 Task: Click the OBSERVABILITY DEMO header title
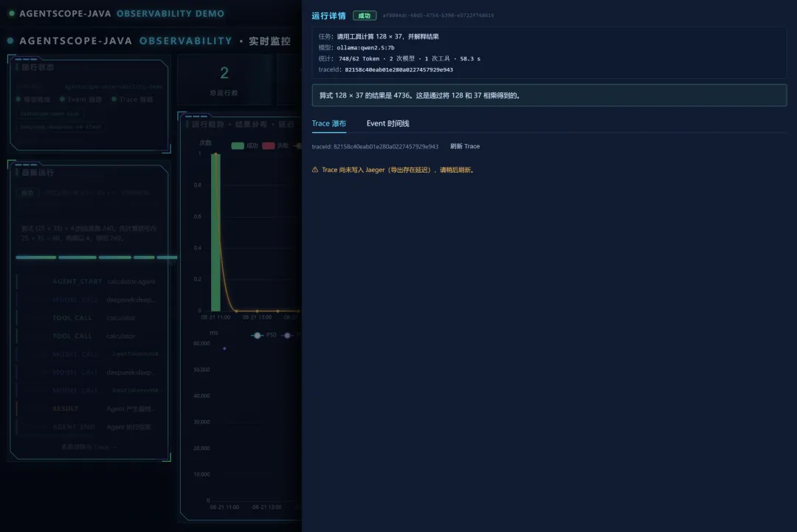pos(170,14)
